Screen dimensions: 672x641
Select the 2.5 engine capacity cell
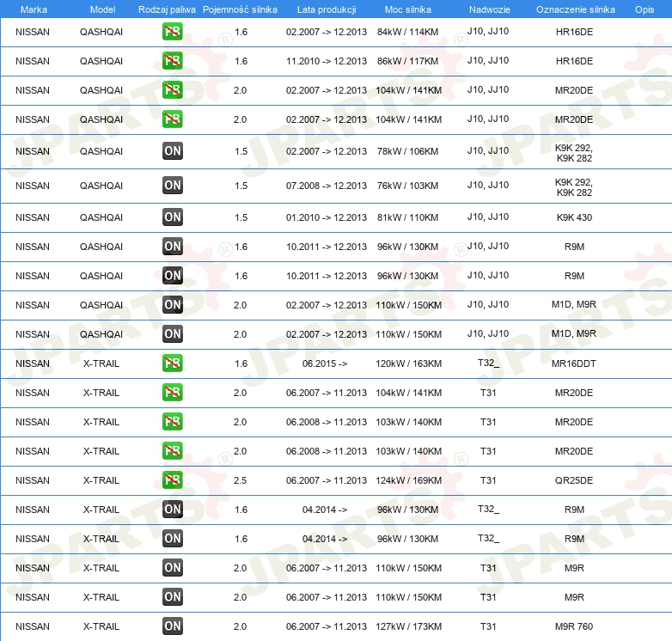[240, 480]
